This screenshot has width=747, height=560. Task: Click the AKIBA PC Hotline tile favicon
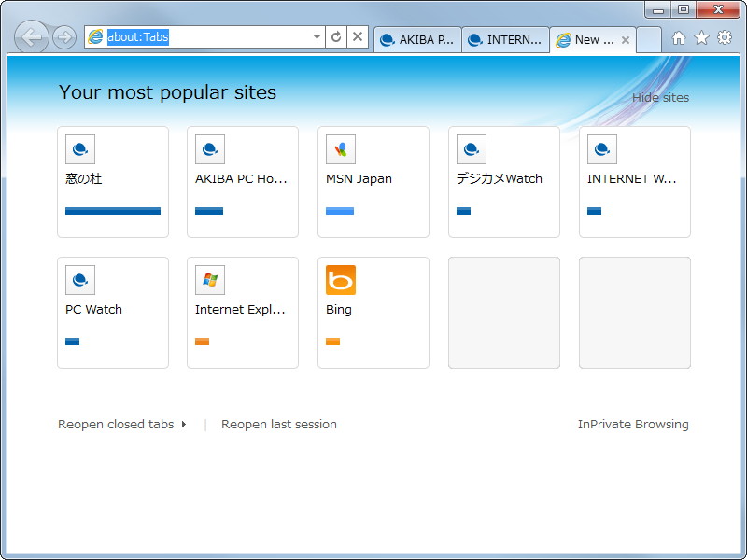click(210, 149)
